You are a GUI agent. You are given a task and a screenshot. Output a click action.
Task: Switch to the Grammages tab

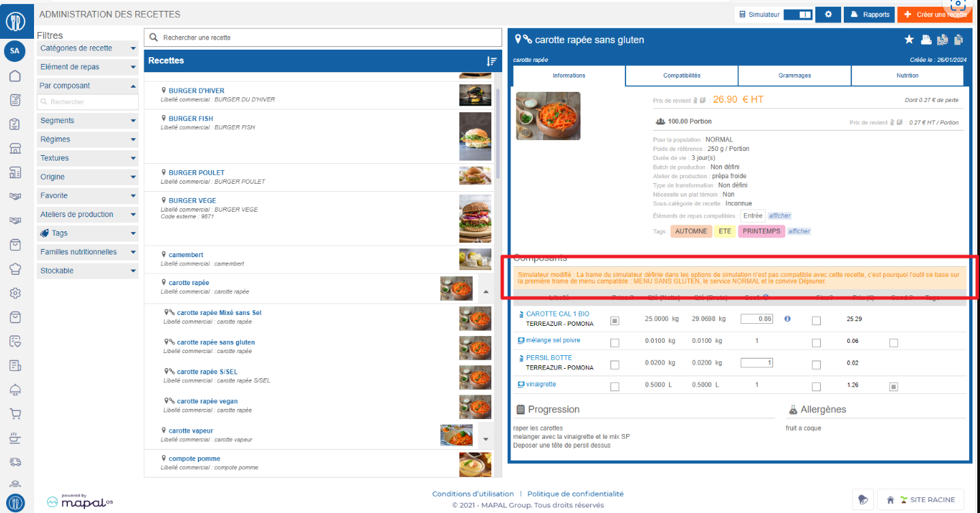coord(795,76)
